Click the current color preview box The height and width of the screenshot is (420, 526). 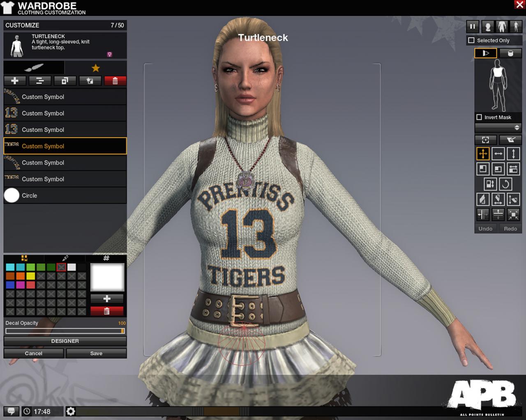(x=107, y=278)
